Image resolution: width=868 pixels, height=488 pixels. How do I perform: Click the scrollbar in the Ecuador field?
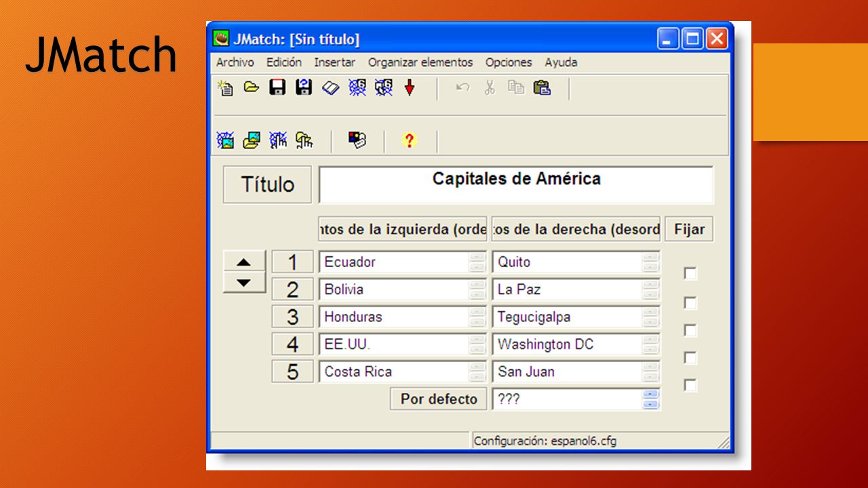point(477,262)
